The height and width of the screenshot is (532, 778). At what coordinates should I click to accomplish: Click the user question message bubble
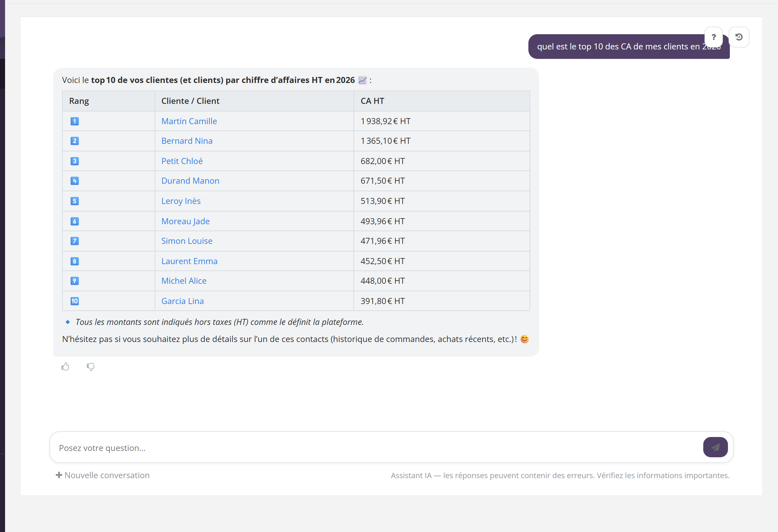(629, 47)
